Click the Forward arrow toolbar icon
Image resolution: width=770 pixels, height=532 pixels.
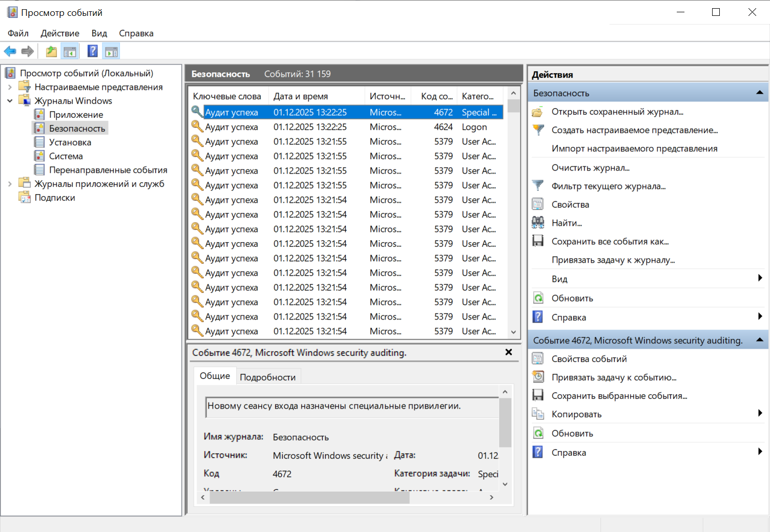(28, 51)
